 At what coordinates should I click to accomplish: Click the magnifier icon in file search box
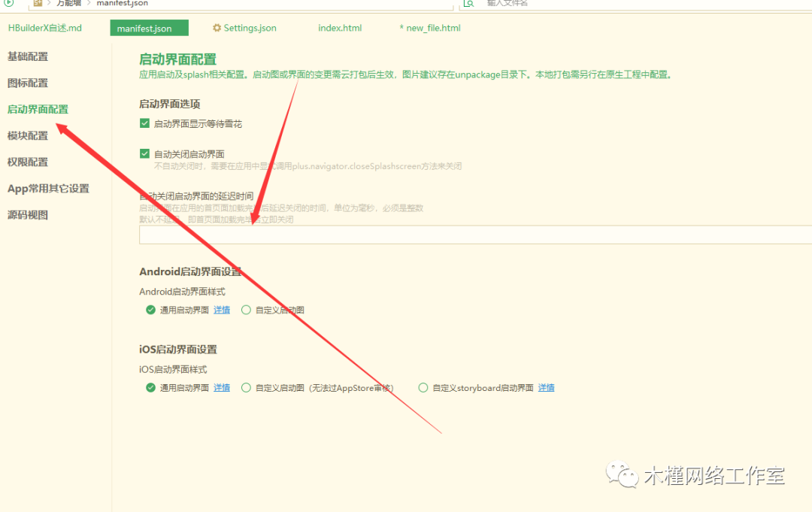(x=468, y=4)
